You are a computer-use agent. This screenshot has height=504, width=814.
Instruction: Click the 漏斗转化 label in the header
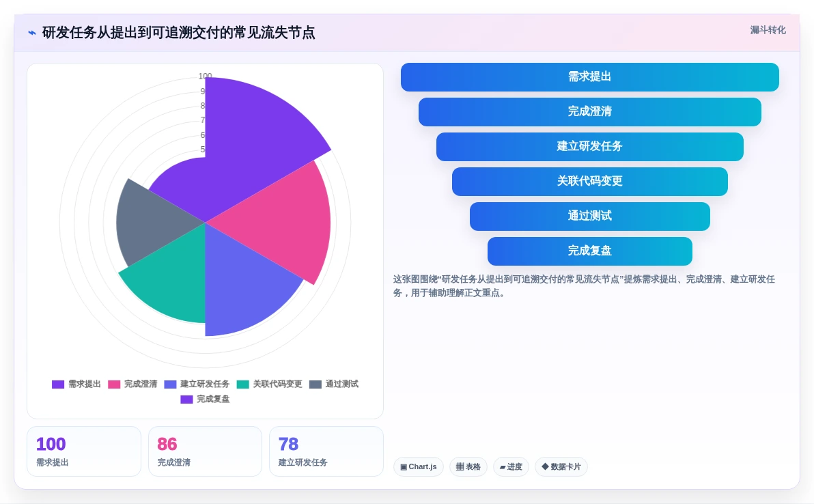point(768,30)
